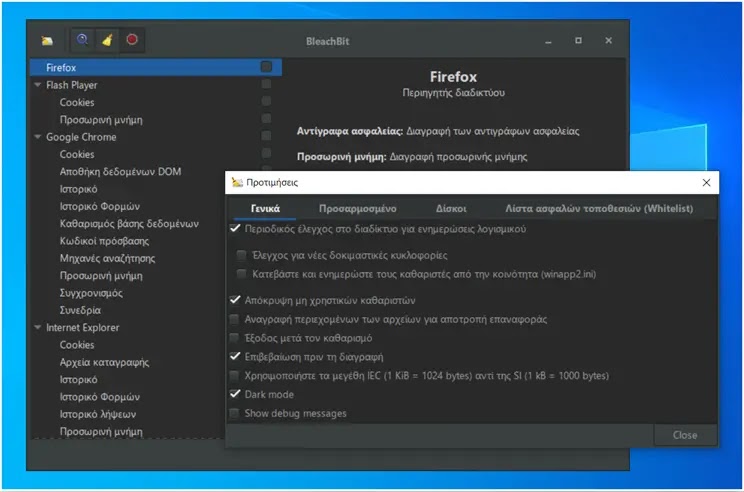Screen dimensions: 744x492
Task: Select Συγχρονισμός item
Action: (91, 293)
